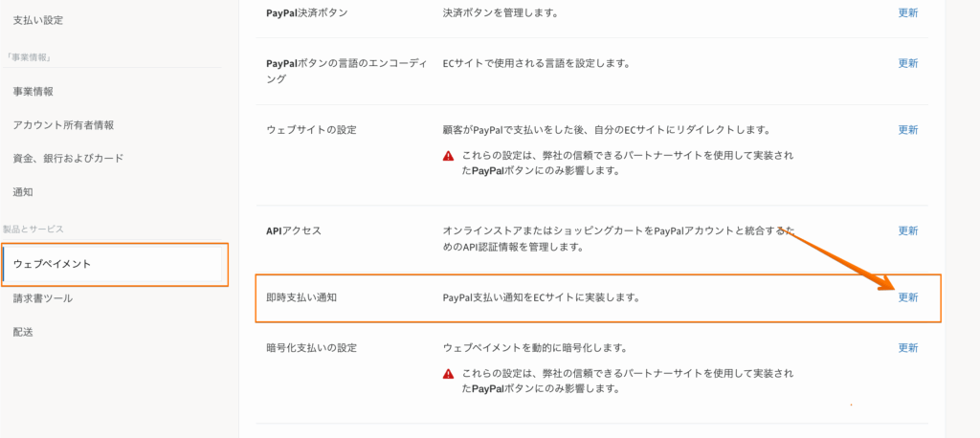Click the PayPal決済ボタン row title
This screenshot has width=980, height=438.
[x=307, y=12]
